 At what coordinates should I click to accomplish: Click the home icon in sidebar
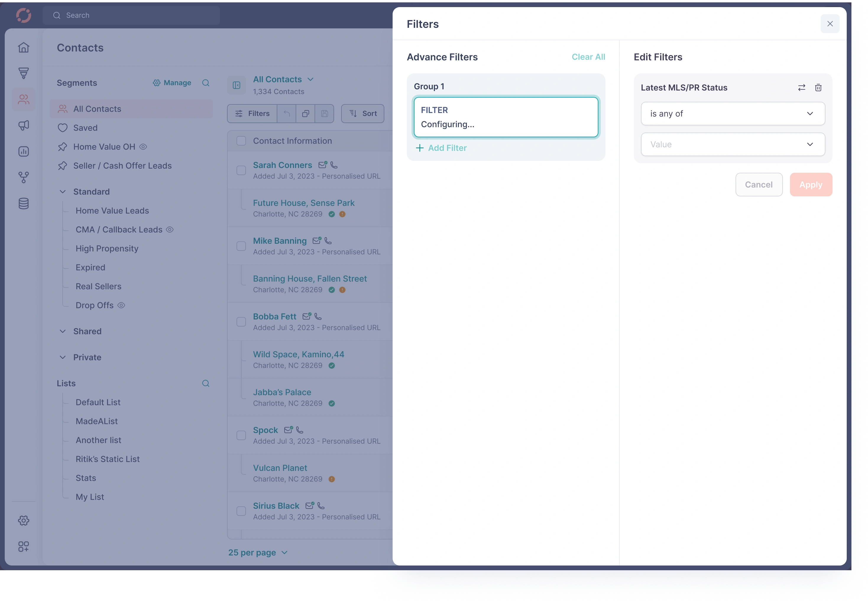(x=24, y=47)
